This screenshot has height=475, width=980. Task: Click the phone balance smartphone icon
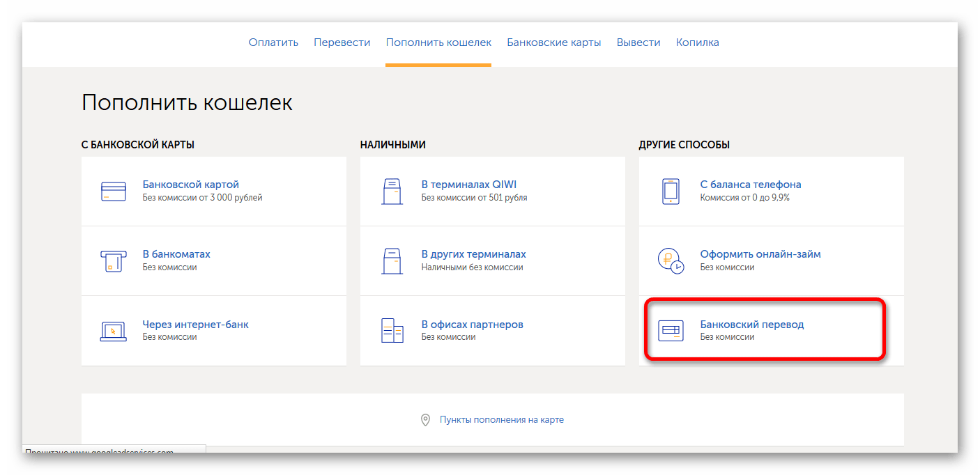pos(671,192)
